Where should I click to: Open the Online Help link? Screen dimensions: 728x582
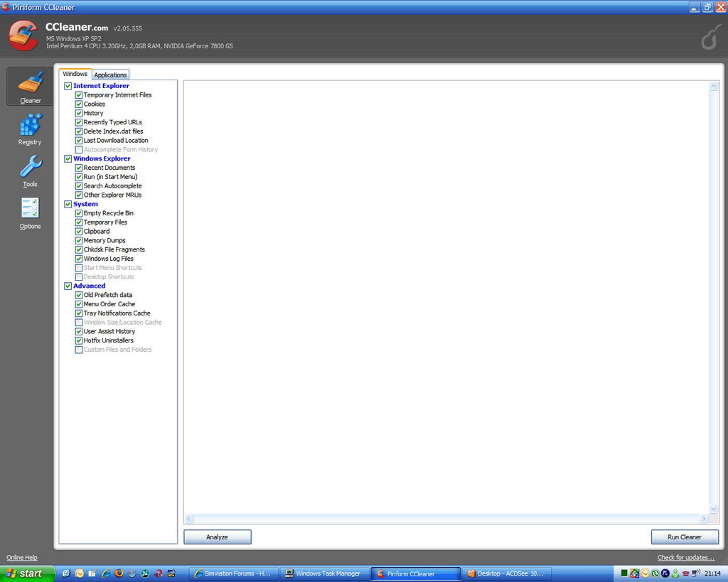pos(22,558)
